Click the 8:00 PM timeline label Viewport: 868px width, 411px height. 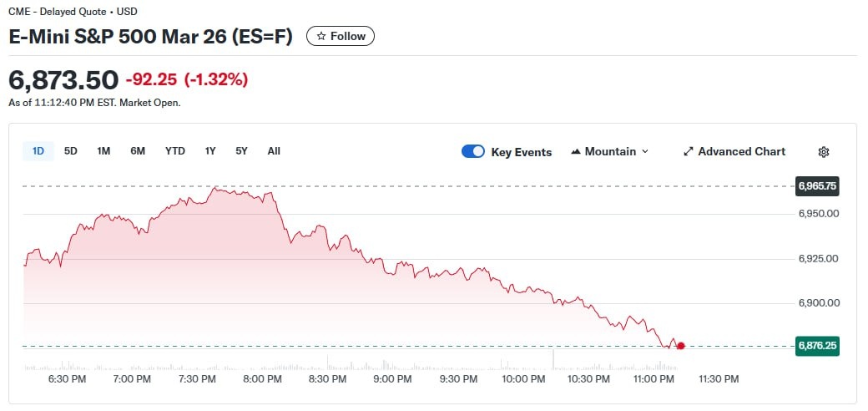pos(262,379)
